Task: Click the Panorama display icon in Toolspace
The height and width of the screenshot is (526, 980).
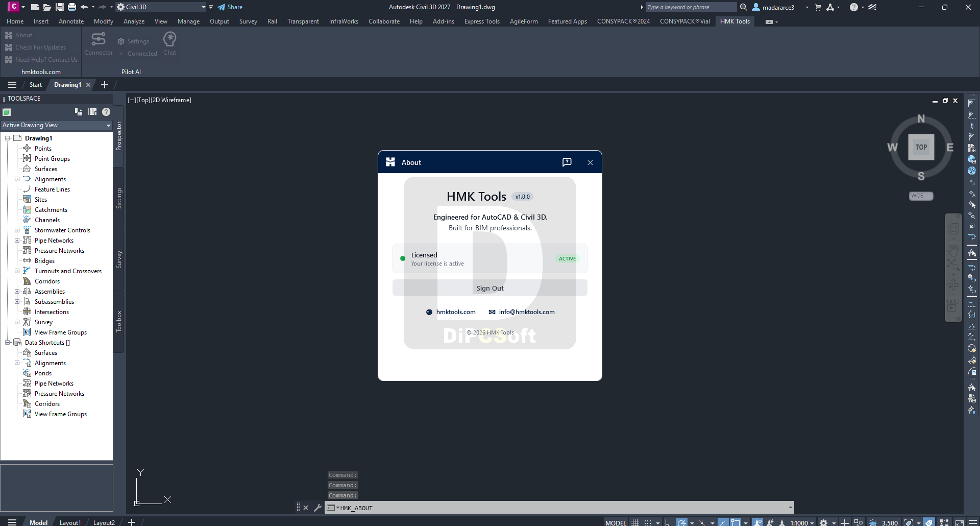Action: pos(92,112)
